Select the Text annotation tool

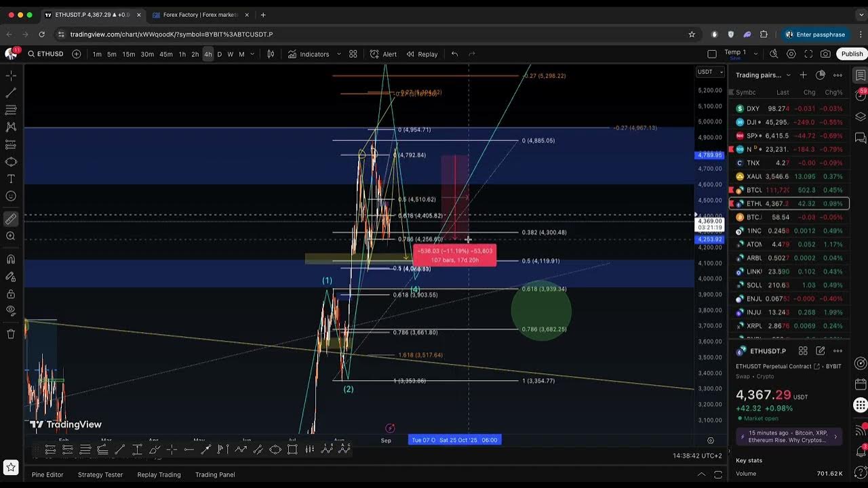[x=11, y=179]
